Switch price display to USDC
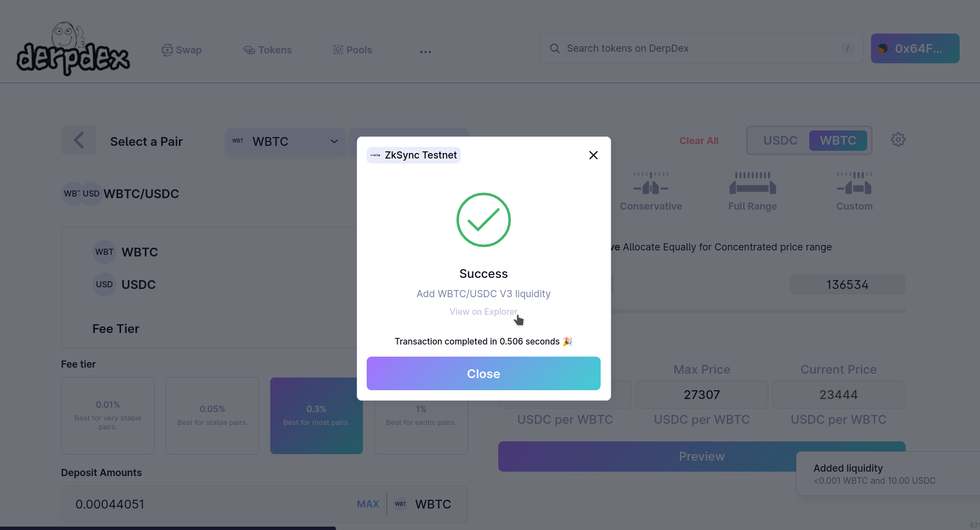The image size is (980, 530). tap(780, 140)
